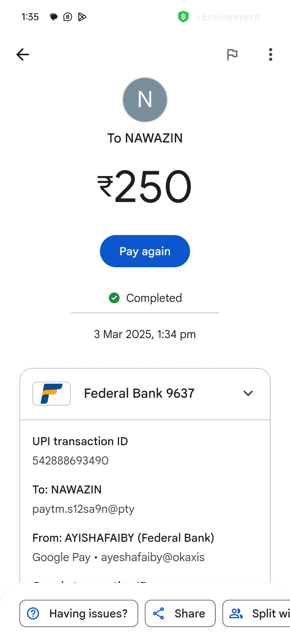This screenshot has height=644, width=290.
Task: Tap the To NAWAZIN recipient name
Action: [145, 138]
